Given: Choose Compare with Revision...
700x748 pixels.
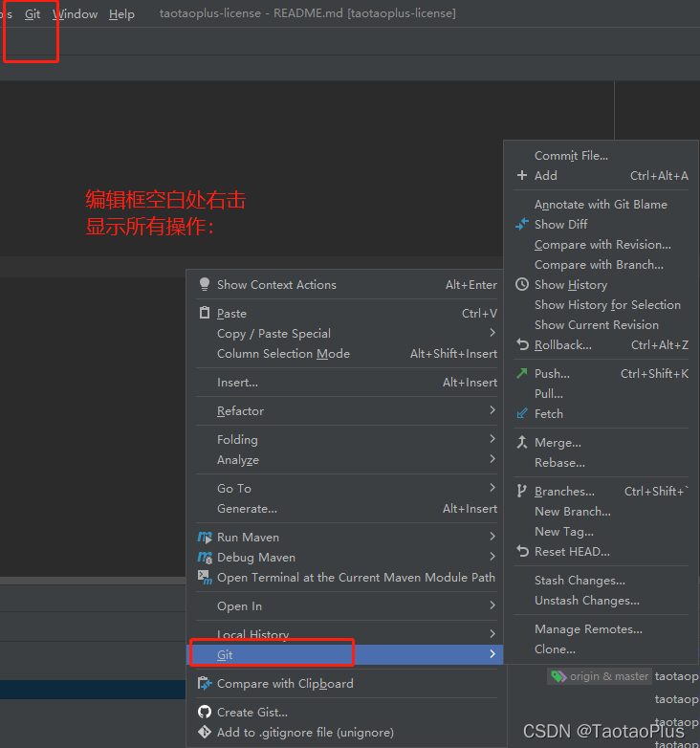Looking at the screenshot, I should (x=601, y=244).
